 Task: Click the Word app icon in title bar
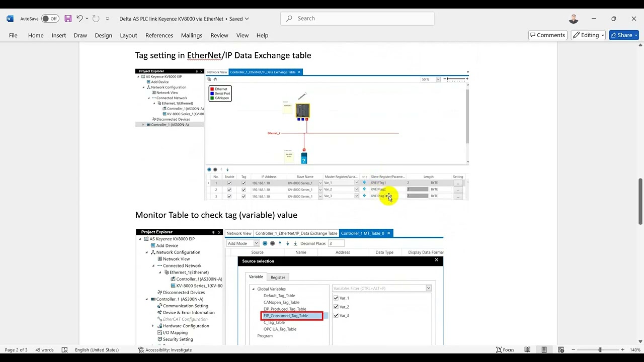[x=10, y=19]
